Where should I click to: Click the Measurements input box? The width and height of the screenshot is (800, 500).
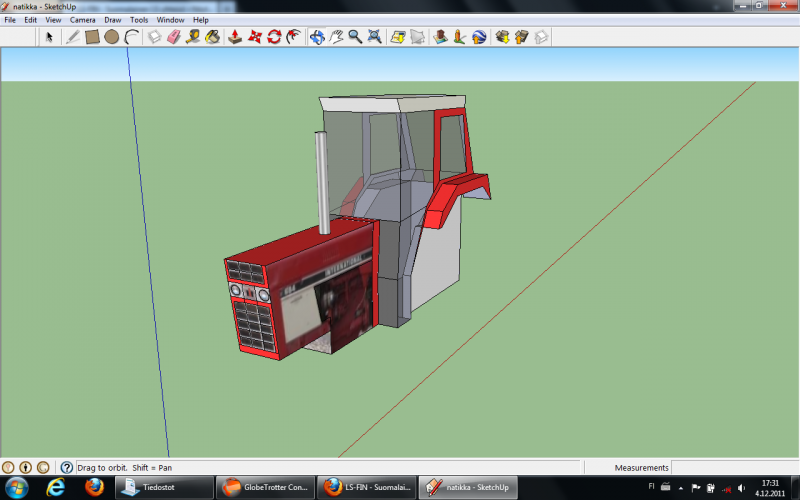click(x=735, y=467)
